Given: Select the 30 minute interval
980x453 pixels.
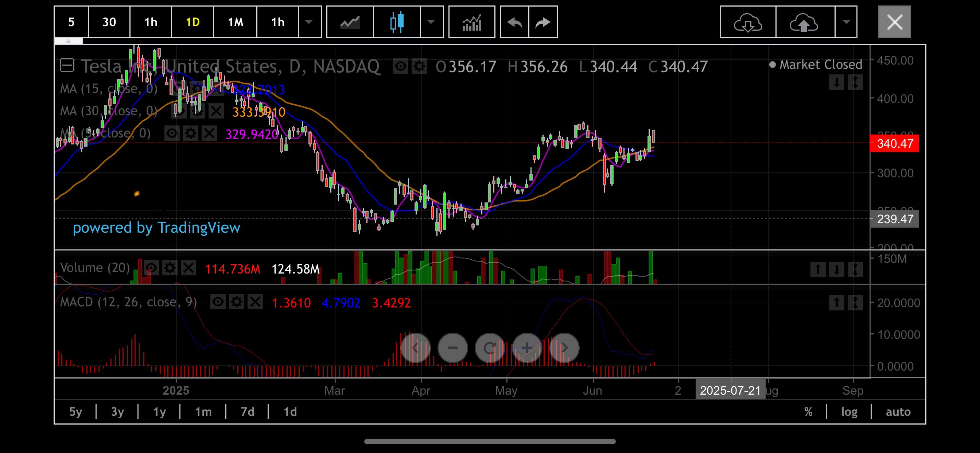Looking at the screenshot, I should click(x=109, y=22).
